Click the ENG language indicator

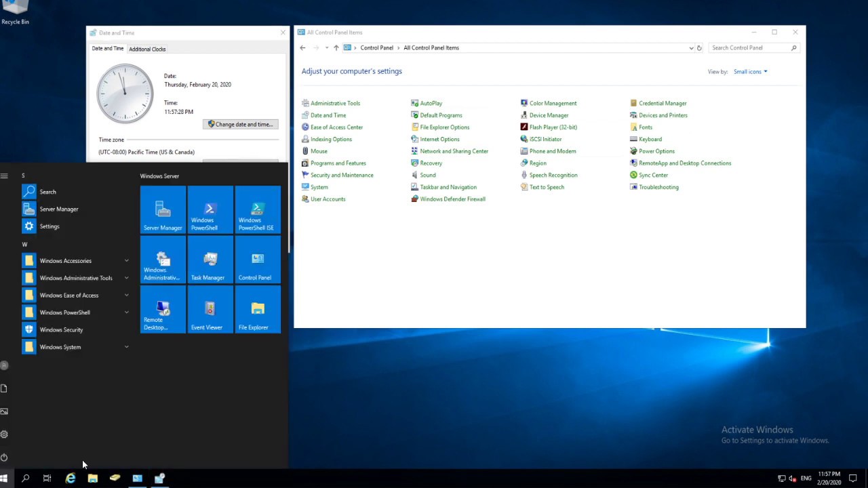coord(806,479)
